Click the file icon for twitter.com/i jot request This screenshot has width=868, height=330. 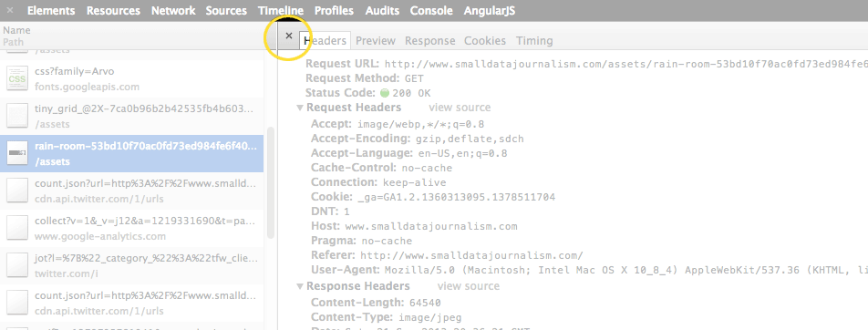click(x=17, y=266)
